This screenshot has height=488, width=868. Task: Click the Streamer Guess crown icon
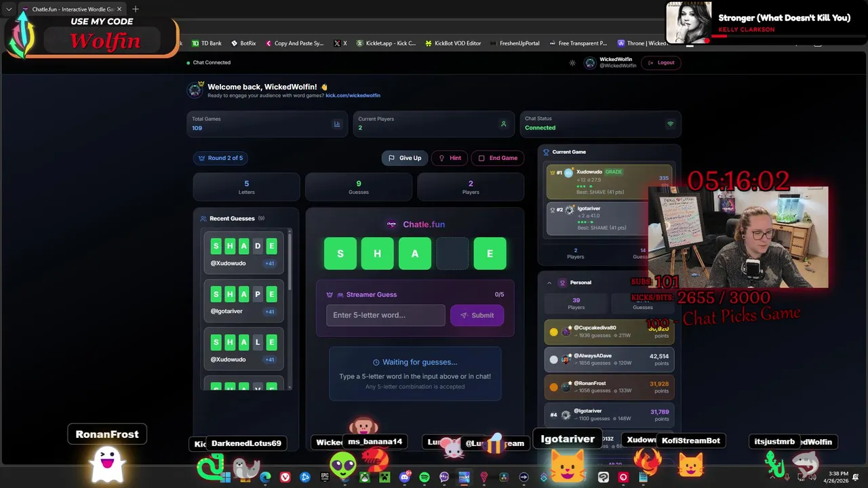click(330, 295)
